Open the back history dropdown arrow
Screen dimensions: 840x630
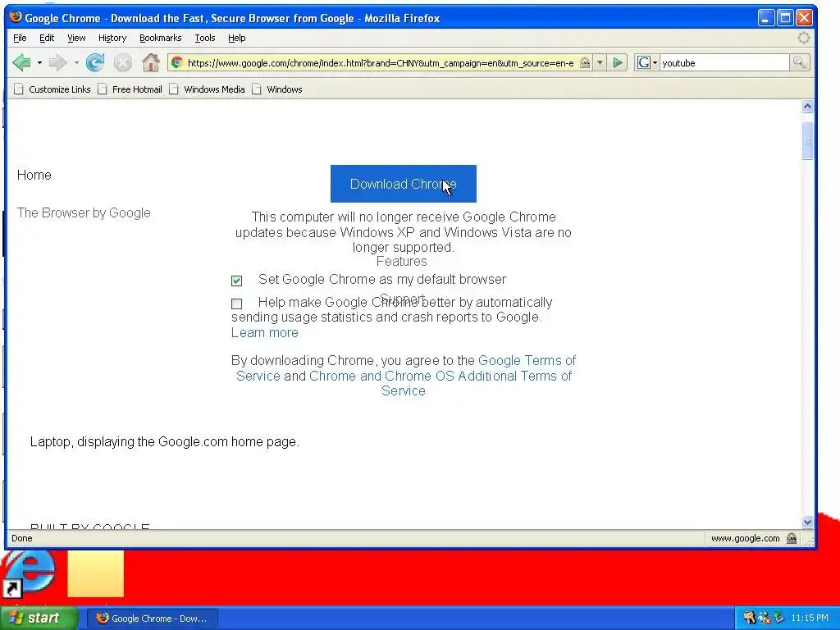coord(39,62)
